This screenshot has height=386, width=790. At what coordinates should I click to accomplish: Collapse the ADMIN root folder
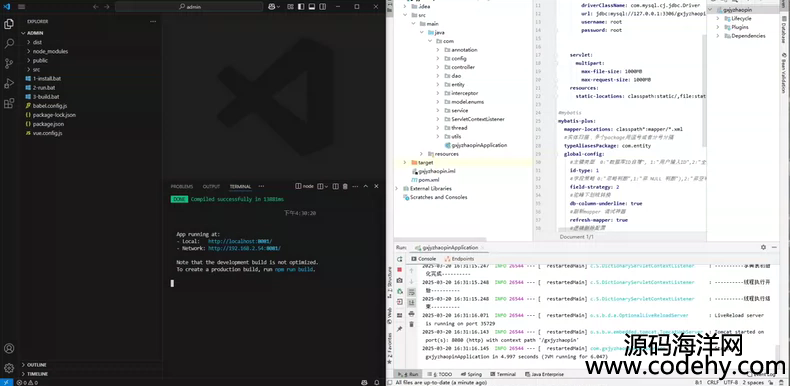23,33
